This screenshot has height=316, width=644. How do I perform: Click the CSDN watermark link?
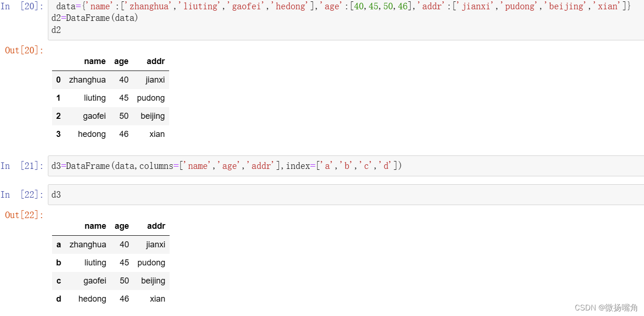(x=586, y=307)
